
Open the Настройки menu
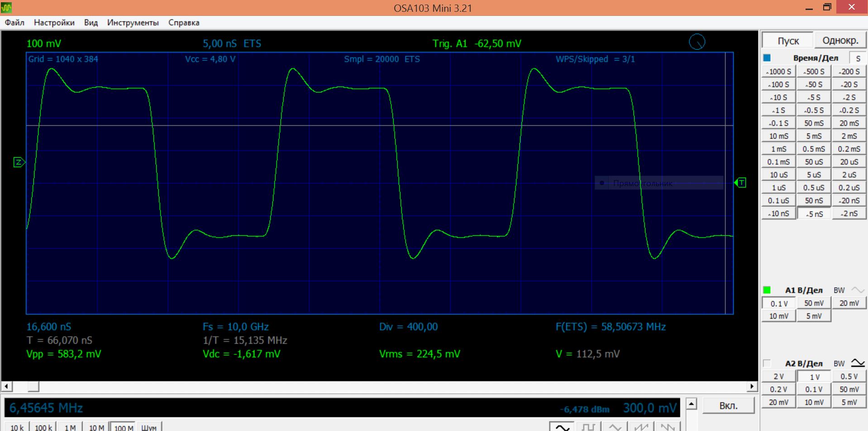(x=54, y=23)
